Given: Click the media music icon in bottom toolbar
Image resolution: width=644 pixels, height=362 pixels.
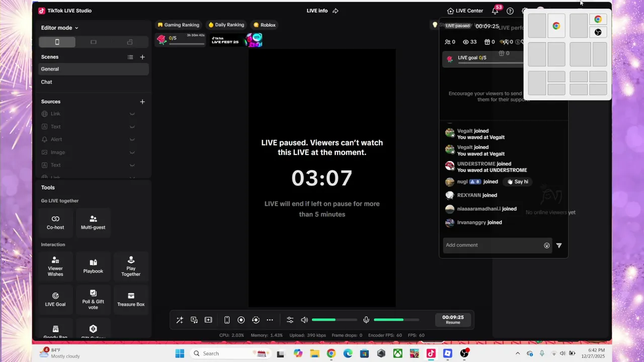Looking at the screenshot, I should pos(194,320).
